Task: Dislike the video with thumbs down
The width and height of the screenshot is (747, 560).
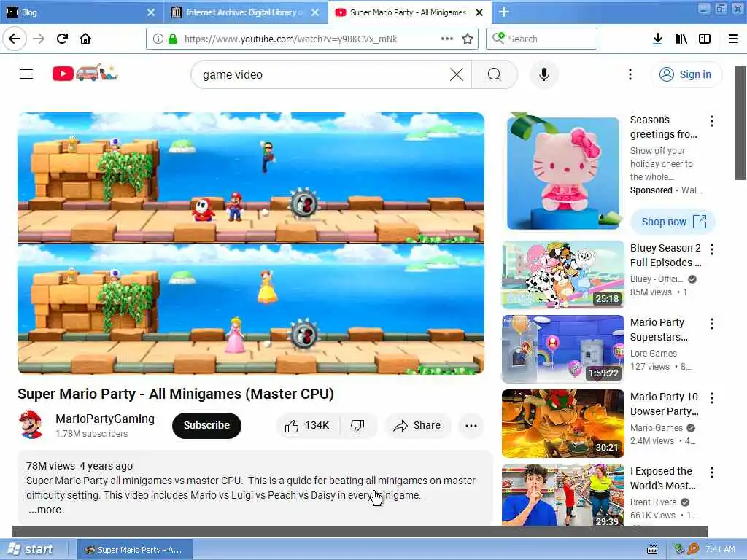Action: pos(357,425)
